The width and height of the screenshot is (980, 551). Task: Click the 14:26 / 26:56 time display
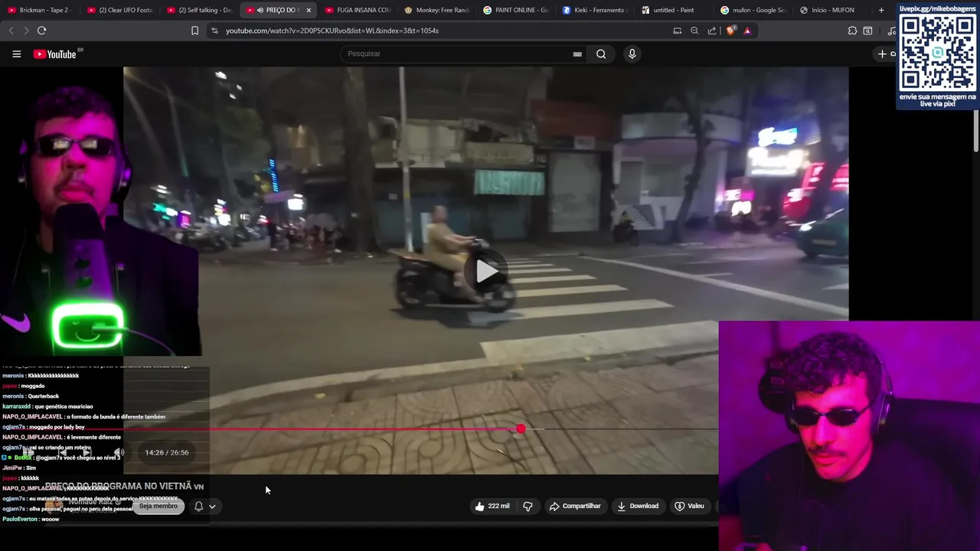(167, 452)
